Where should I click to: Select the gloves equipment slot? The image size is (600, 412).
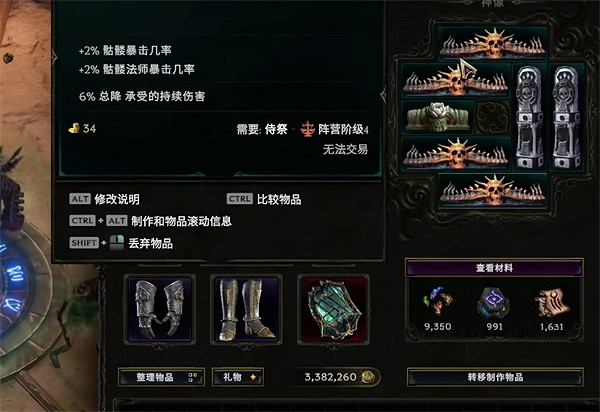[x=160, y=309]
